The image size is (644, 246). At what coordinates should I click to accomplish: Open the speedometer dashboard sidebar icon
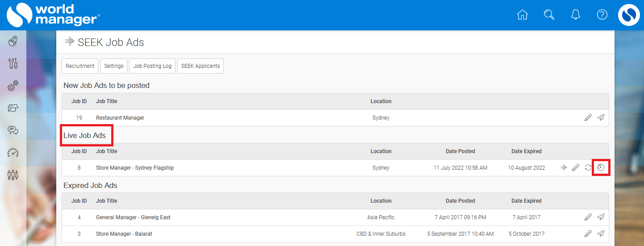click(13, 153)
